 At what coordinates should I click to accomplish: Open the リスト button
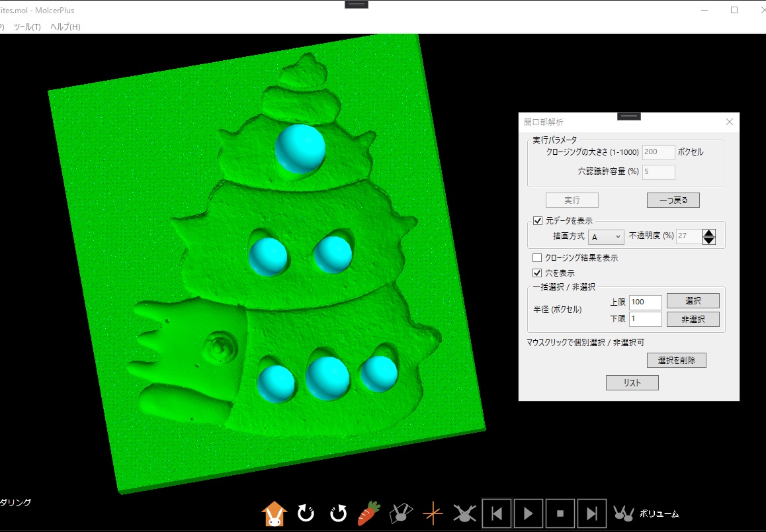(x=632, y=383)
